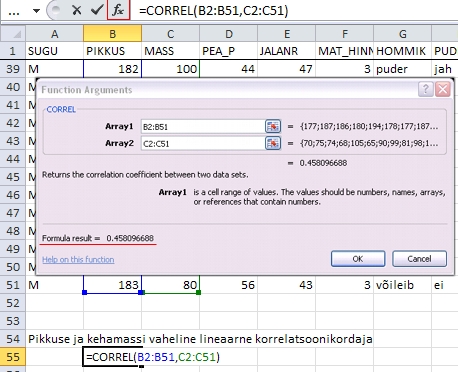458x372 pixels.
Task: Close the Function Arguments dialog
Action: [x=443, y=89]
